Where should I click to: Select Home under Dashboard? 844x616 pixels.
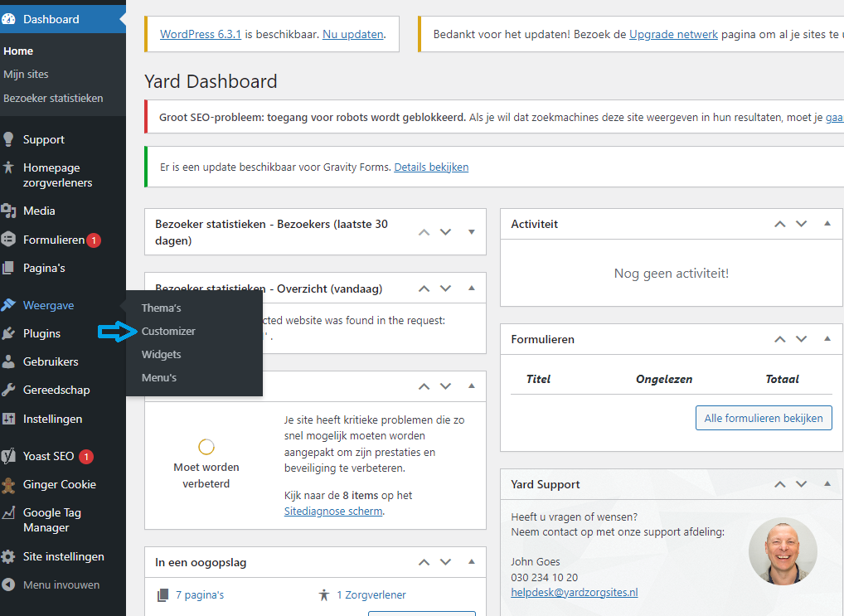tap(18, 51)
